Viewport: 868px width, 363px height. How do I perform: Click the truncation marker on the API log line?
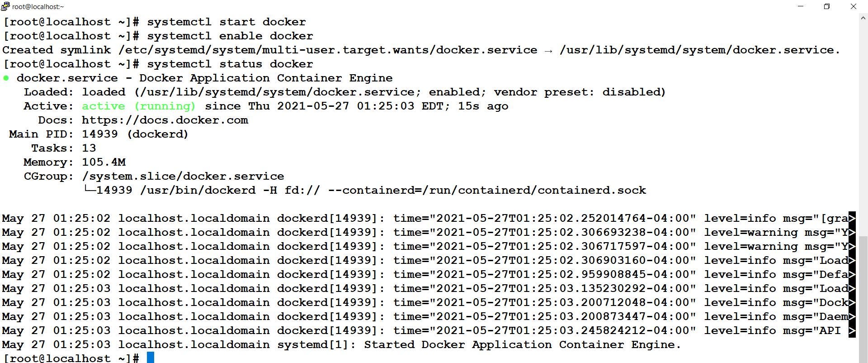[852, 331]
